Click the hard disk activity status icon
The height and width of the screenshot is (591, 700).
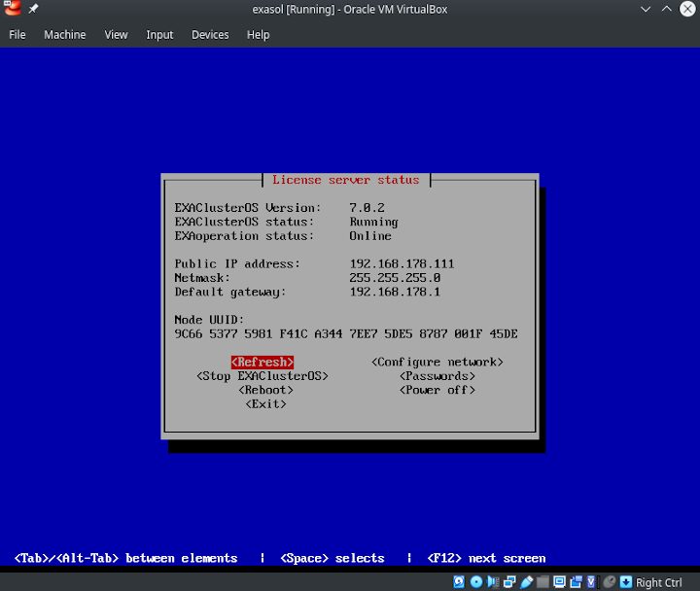pos(459,581)
